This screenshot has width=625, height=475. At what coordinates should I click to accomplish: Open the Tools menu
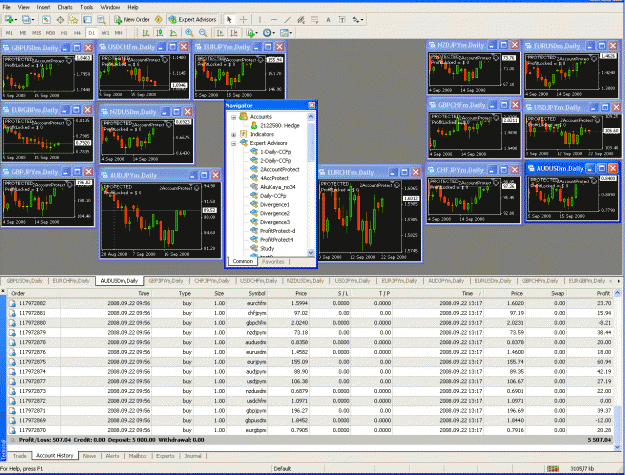pyautogui.click(x=86, y=7)
